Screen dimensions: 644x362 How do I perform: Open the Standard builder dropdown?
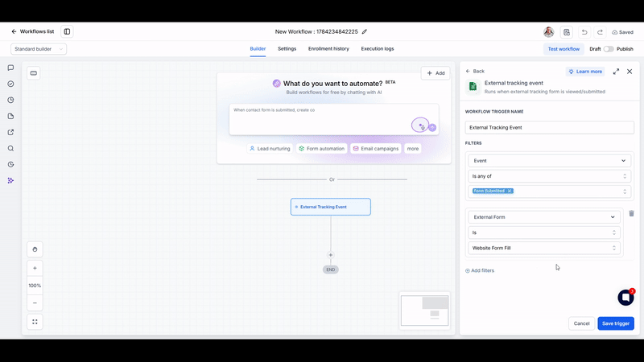39,49
